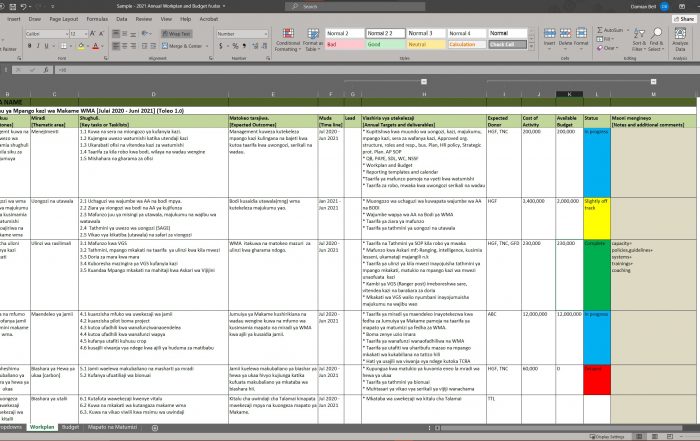
Task: Decrease font size with A-down icon
Action: pyautogui.click(x=101, y=34)
